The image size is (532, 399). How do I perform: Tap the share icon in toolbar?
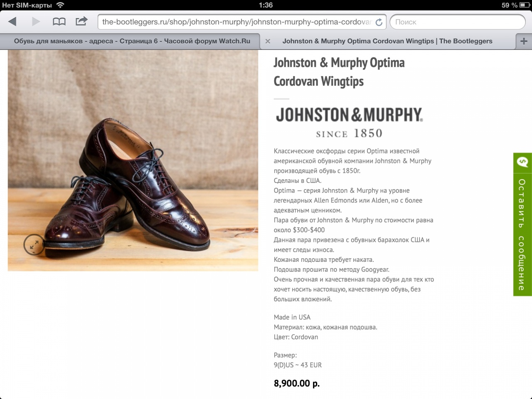coord(81,21)
